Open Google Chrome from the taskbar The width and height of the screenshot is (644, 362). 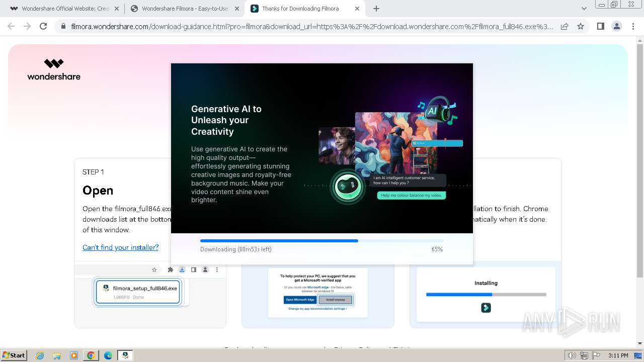91,355
